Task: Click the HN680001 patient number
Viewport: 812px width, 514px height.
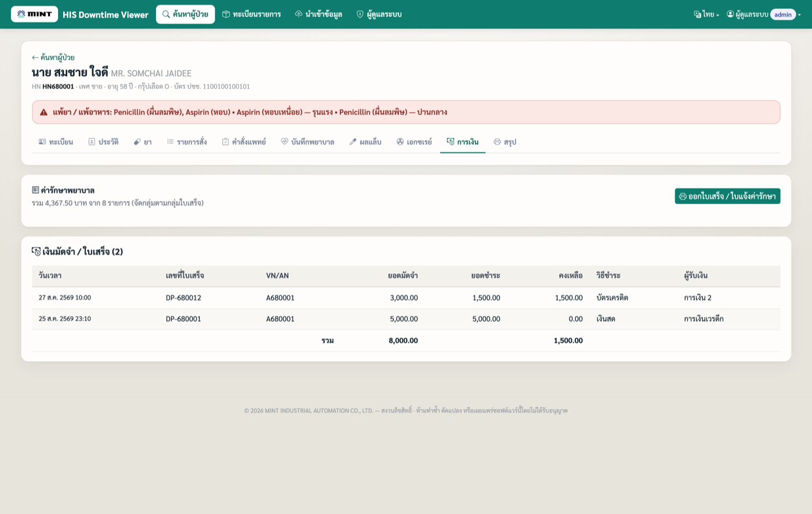Action: (58, 86)
